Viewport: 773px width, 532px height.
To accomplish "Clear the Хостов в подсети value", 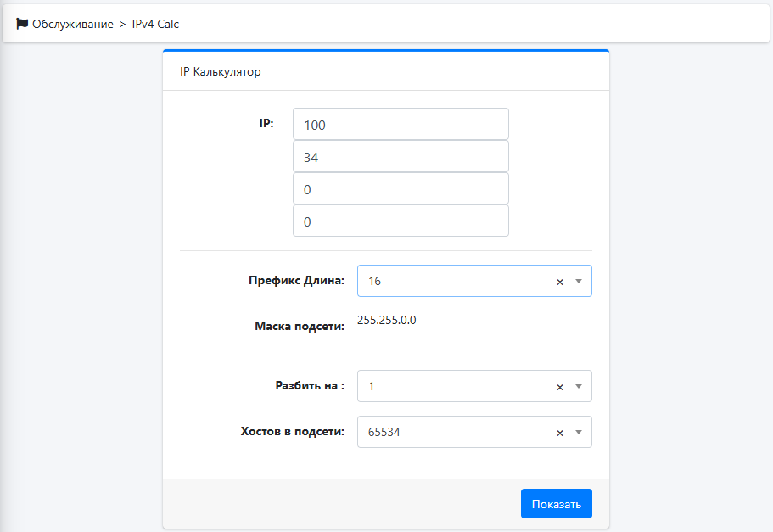I will tap(559, 433).
